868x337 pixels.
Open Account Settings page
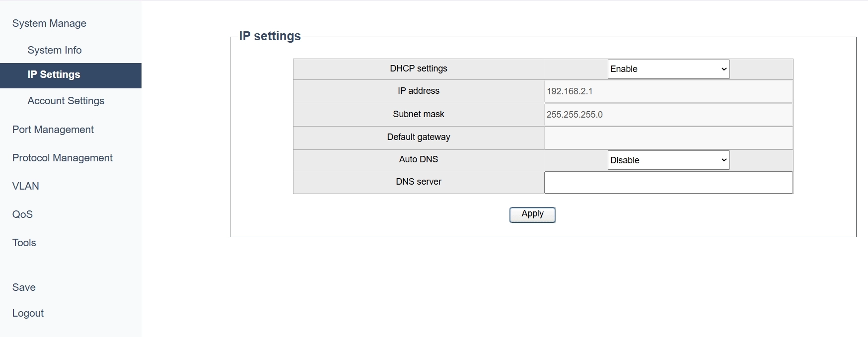point(66,101)
